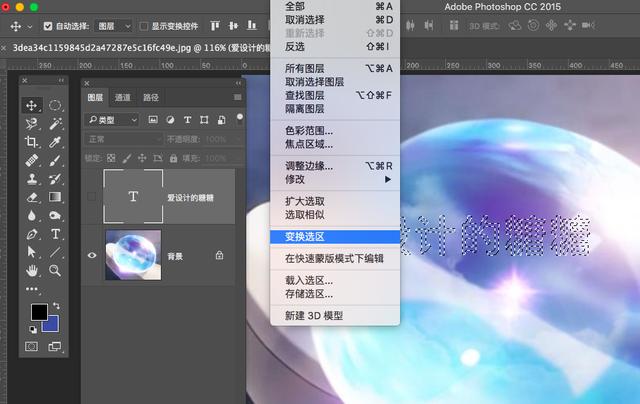The width and height of the screenshot is (640, 404).
Task: Select the Healing Brush bandage tool
Action: [31, 160]
